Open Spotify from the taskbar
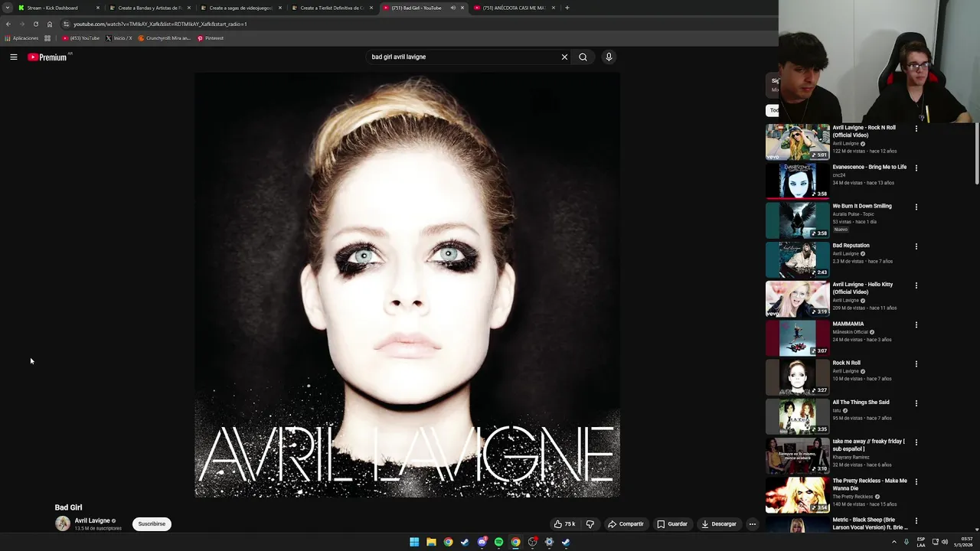Viewport: 980px width, 551px height. pyautogui.click(x=498, y=542)
